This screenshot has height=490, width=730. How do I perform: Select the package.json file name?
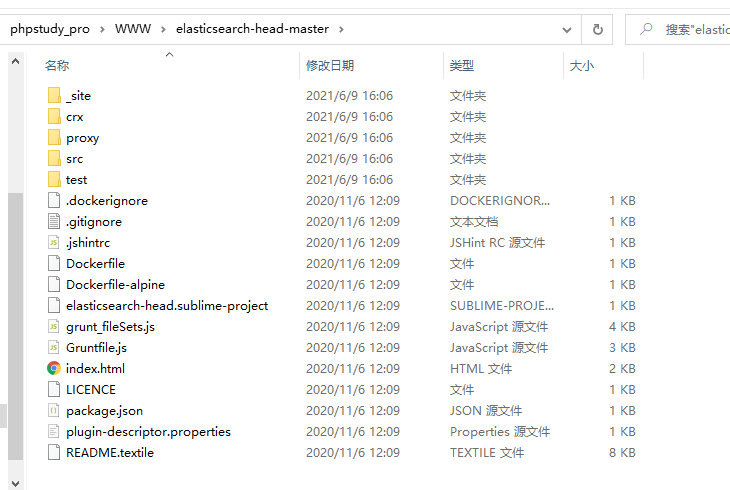pos(104,411)
